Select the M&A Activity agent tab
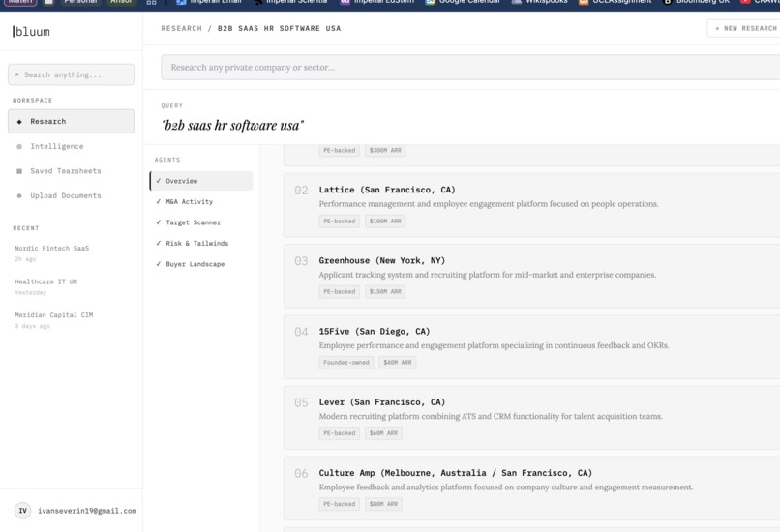Screen dimensions: 780x532 coord(189,202)
